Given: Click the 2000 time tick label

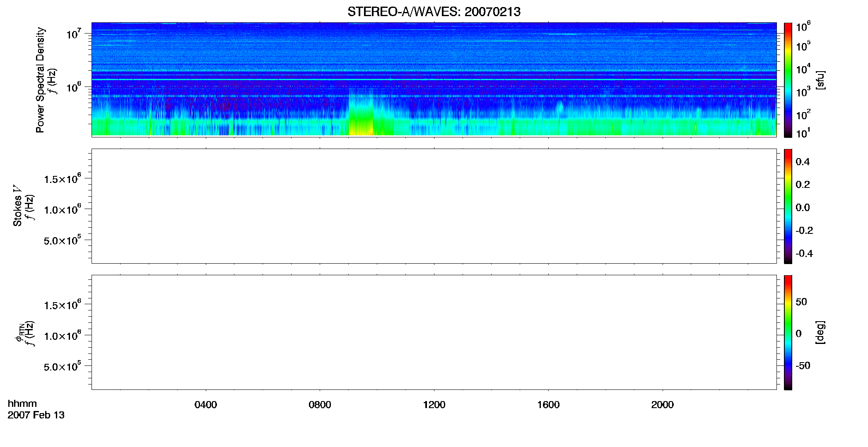Looking at the screenshot, I should click(x=662, y=405).
